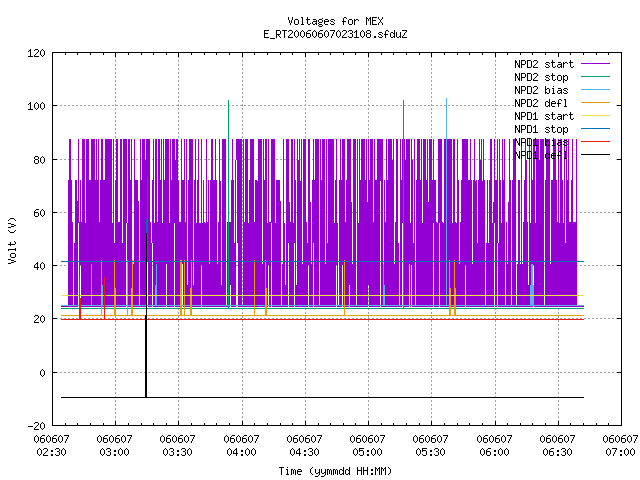This screenshot has width=640, height=480.
Task: Click the y-axis tick label 60
Action: (x=39, y=213)
